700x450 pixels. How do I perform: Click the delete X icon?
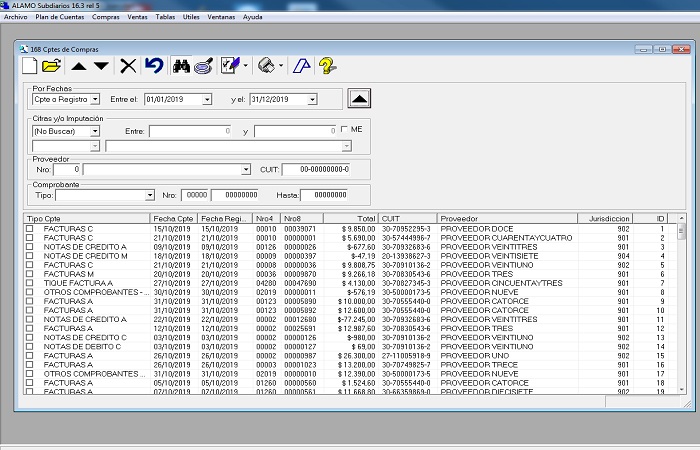point(128,66)
